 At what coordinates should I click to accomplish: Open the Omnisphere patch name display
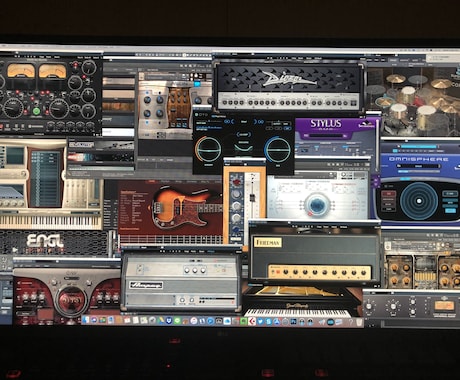[x=419, y=166]
